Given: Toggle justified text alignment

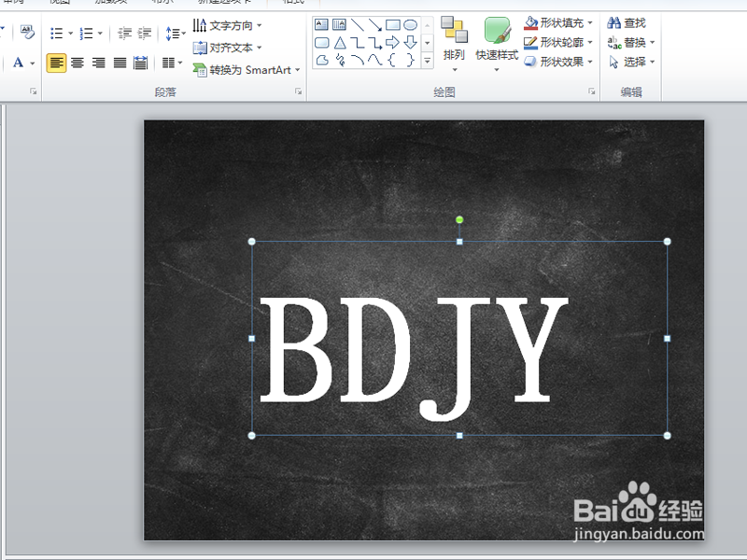Looking at the screenshot, I should tap(120, 63).
